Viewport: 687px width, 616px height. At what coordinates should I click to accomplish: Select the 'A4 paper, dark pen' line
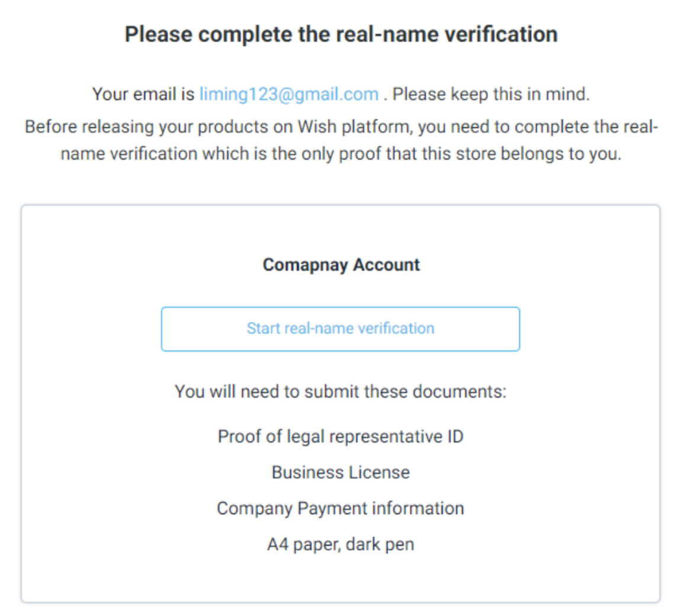pyautogui.click(x=341, y=544)
